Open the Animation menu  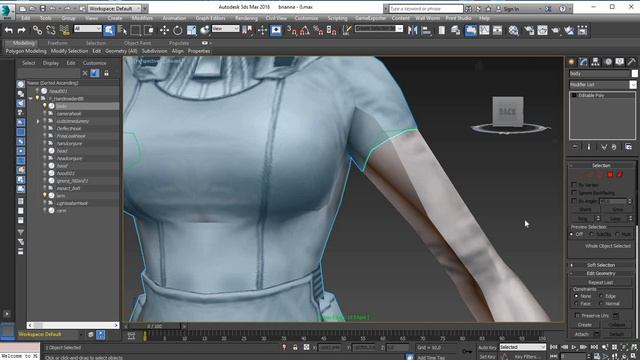(174, 18)
